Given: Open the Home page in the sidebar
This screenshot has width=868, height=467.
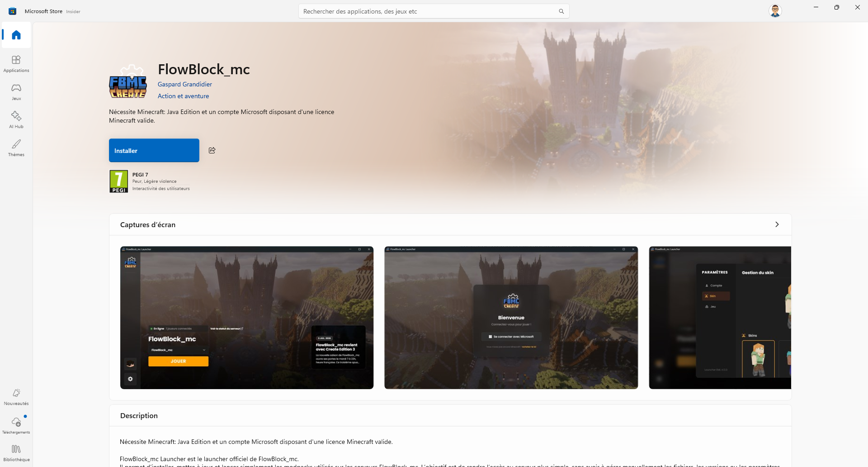Looking at the screenshot, I should [16, 35].
